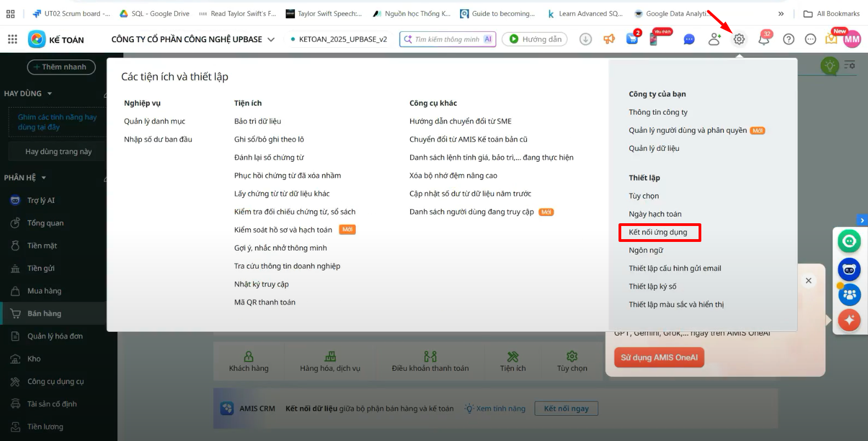Select Kết nối ứng dụng menu item

coord(657,232)
